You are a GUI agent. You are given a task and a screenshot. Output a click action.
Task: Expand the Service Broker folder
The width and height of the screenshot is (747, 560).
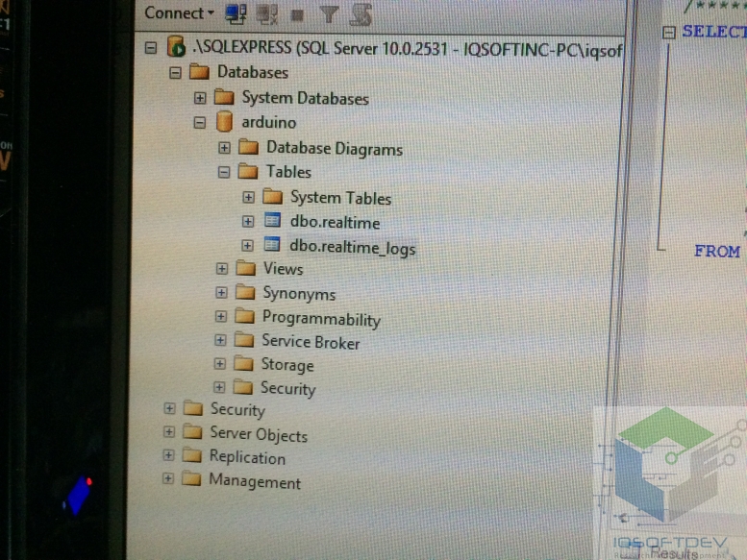tap(220, 340)
